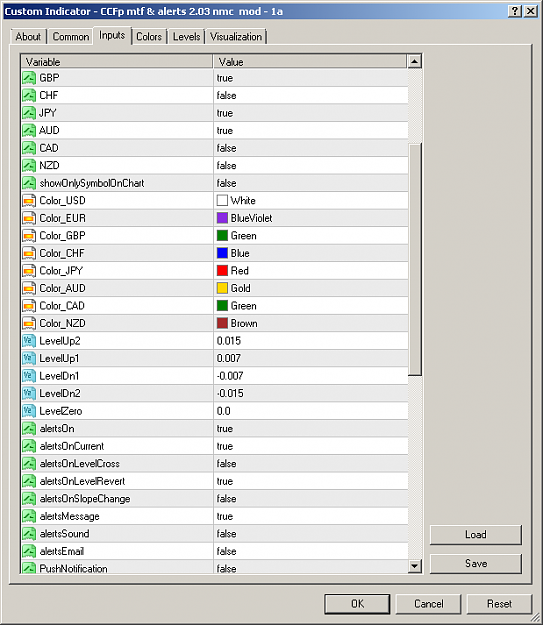543x625 pixels.
Task: Click the value icon beside LevelZero
Action: 29,411
